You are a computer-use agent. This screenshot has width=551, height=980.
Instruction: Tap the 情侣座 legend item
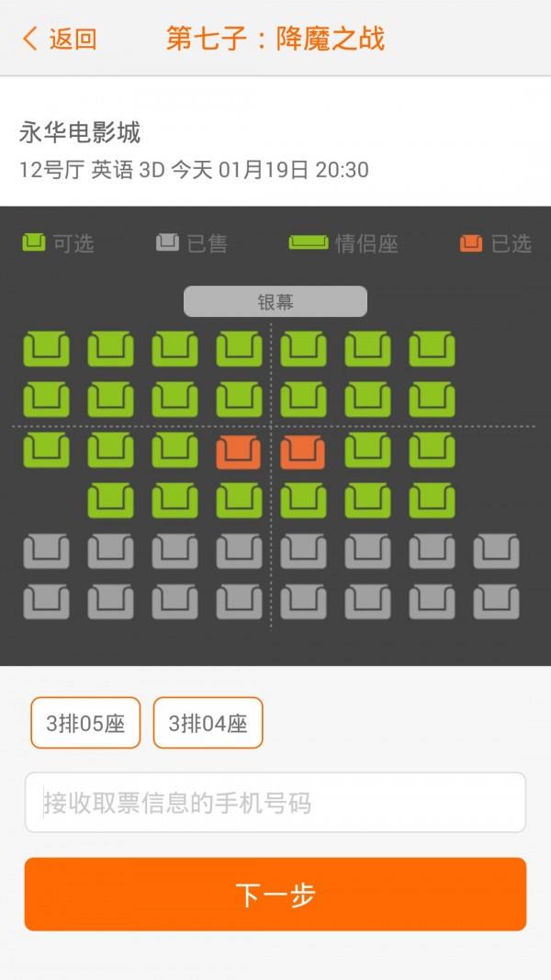[343, 243]
